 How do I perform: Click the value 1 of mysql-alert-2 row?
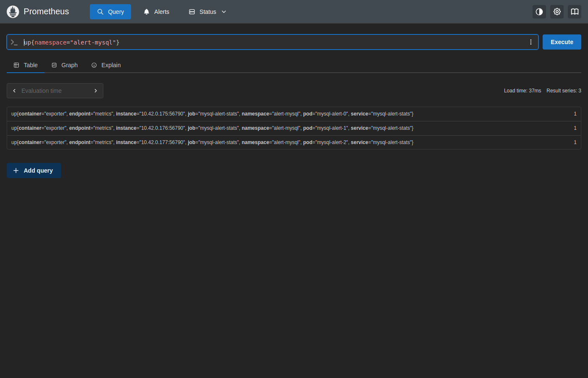tap(575, 142)
